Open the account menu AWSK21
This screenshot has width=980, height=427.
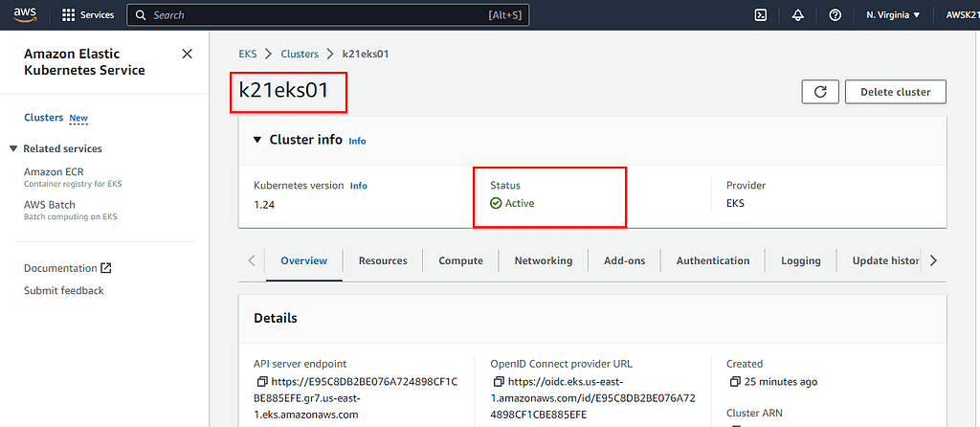pos(963,15)
